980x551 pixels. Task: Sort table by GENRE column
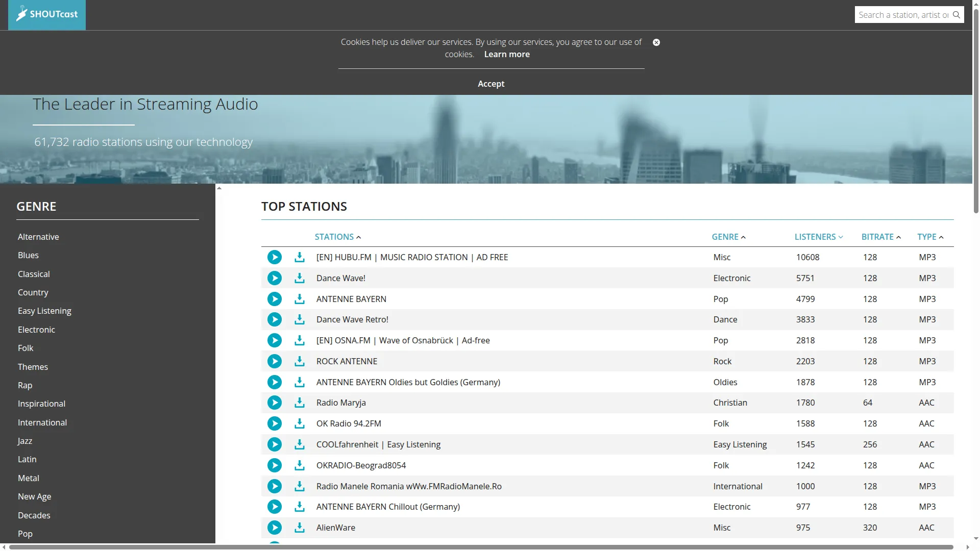point(728,237)
